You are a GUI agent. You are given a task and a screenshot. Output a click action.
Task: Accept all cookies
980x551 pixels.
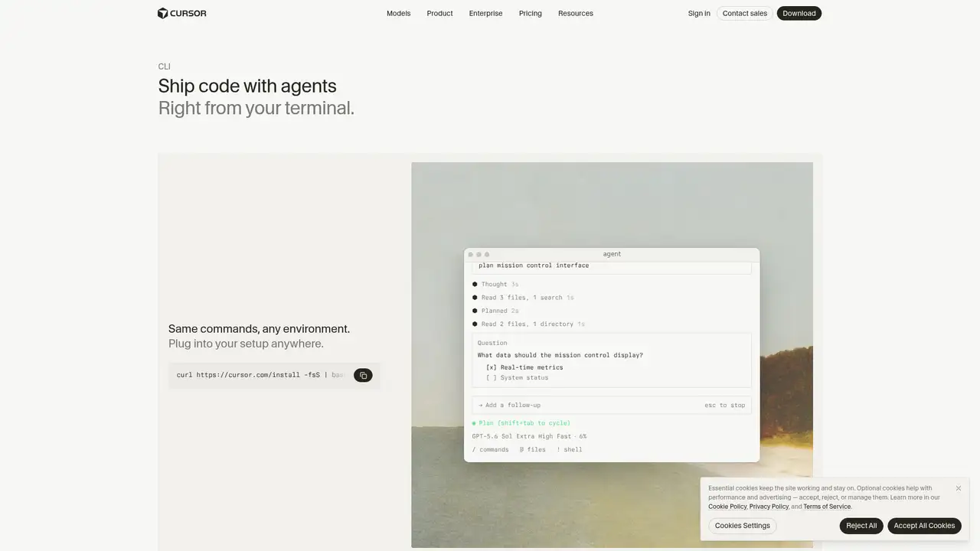924,526
